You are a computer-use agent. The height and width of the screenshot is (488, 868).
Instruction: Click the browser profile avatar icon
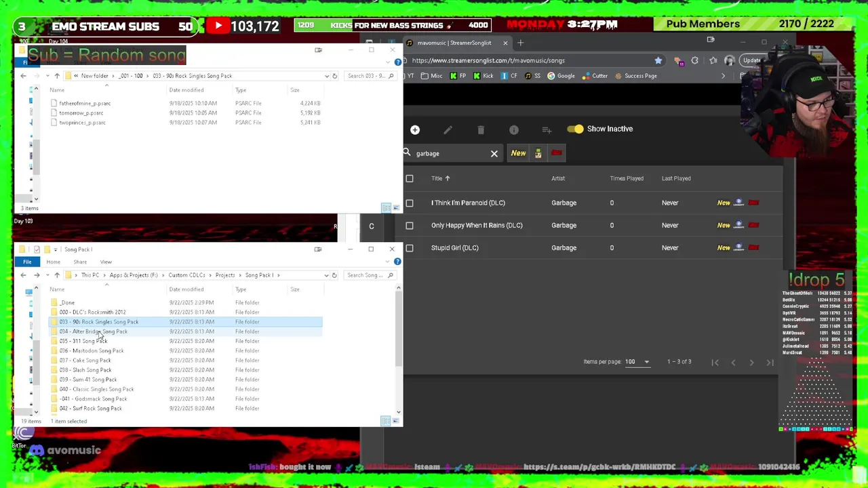click(730, 60)
